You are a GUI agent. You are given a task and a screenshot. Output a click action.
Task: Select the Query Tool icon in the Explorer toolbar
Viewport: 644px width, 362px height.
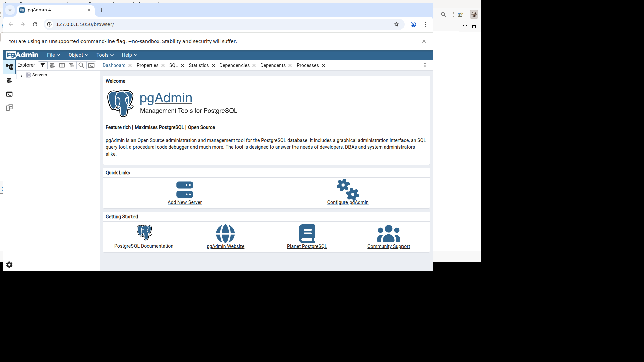[52, 65]
